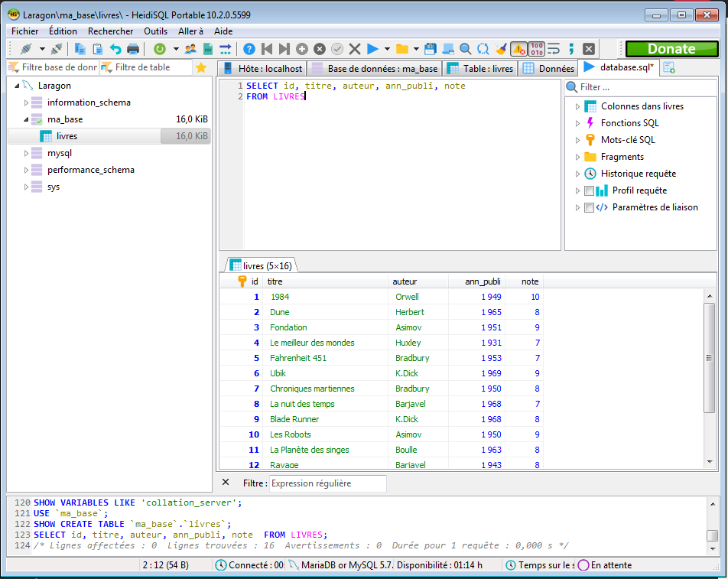The image size is (728, 579).
Task: Open the Édition menu
Action: (x=63, y=31)
